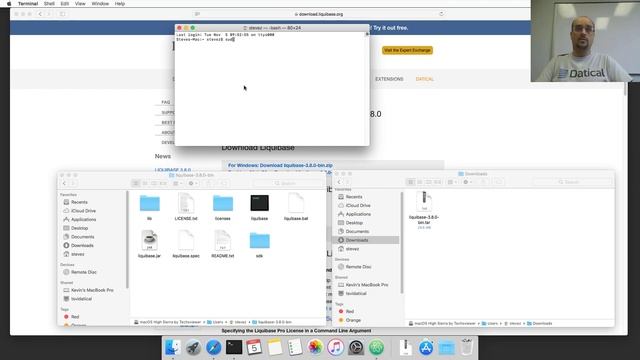Open the View menu

pos(80,4)
